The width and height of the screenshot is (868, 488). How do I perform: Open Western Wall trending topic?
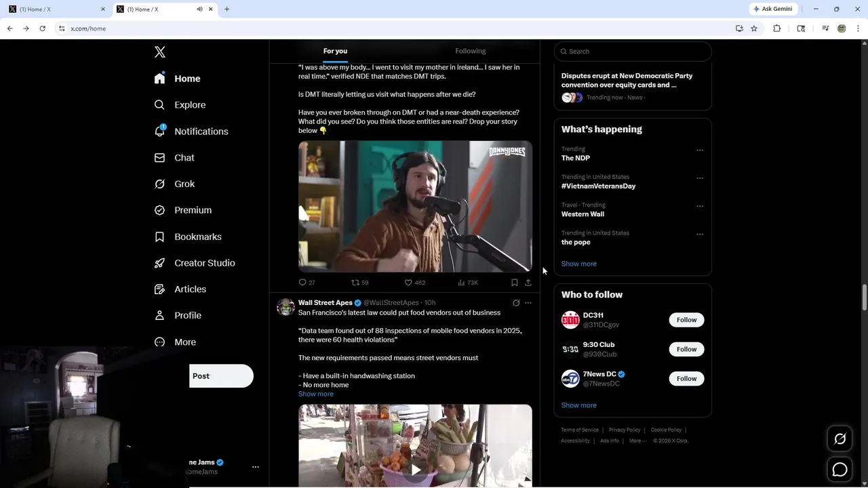[583, 214]
